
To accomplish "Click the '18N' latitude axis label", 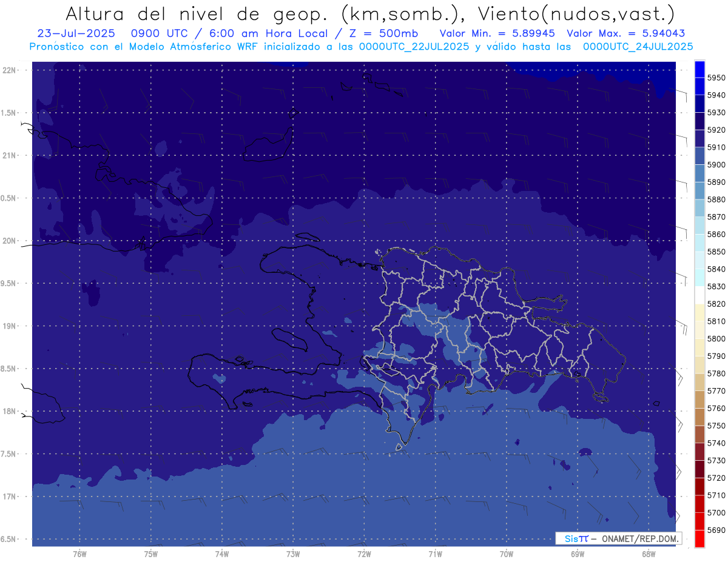I will pos(9,411).
